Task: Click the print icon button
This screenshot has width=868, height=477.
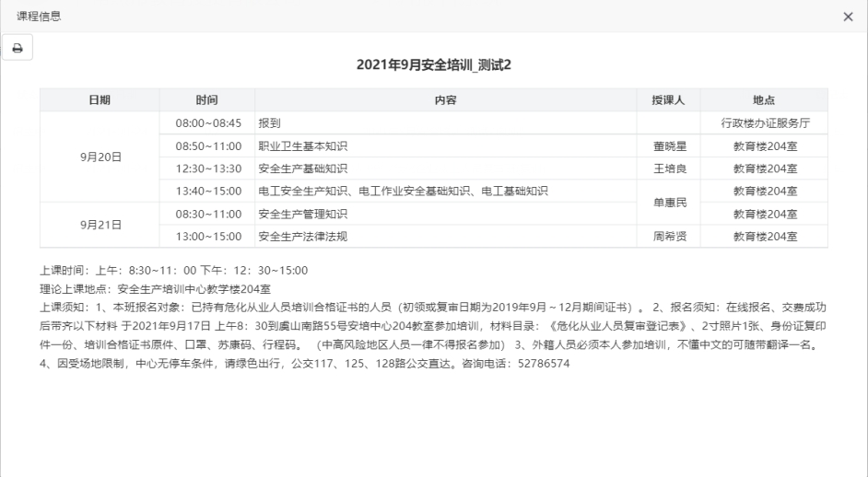Action: click(18, 48)
